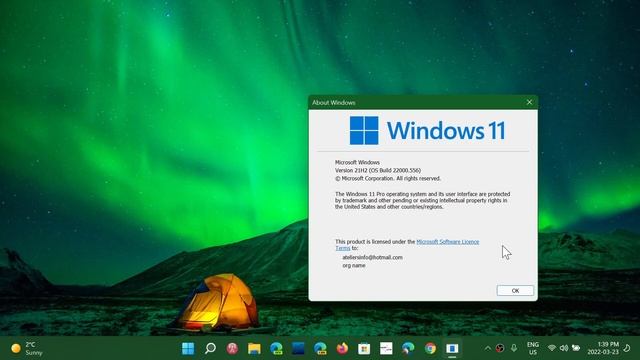The image size is (640, 360).
Task: Click the hotmail.com licensee email text
Action: 372,257
